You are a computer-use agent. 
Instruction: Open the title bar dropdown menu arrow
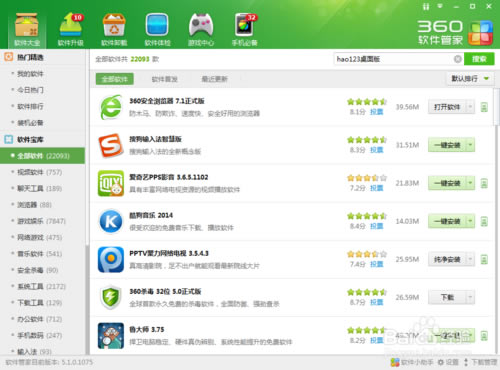[x=440, y=6]
